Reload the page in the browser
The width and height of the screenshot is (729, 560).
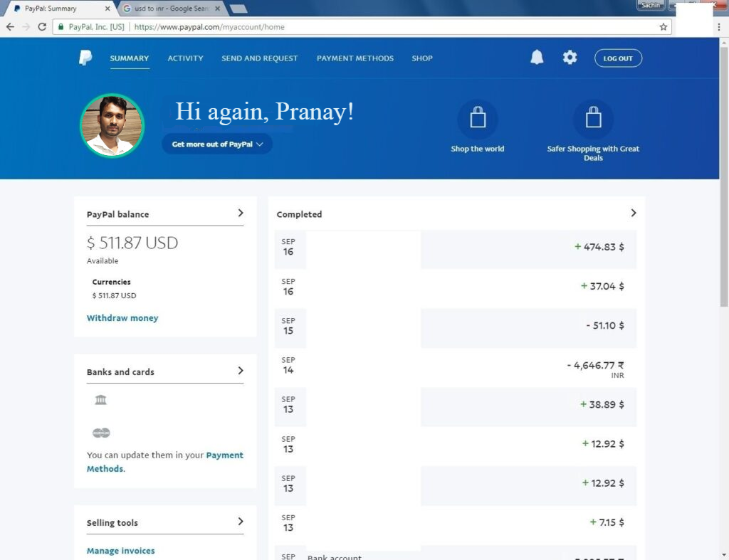(x=42, y=27)
